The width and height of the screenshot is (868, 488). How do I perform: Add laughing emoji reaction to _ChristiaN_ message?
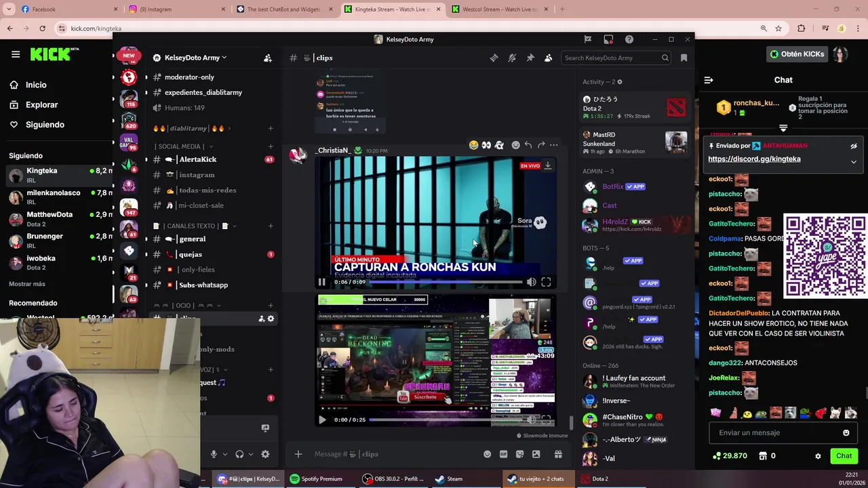[x=473, y=145]
